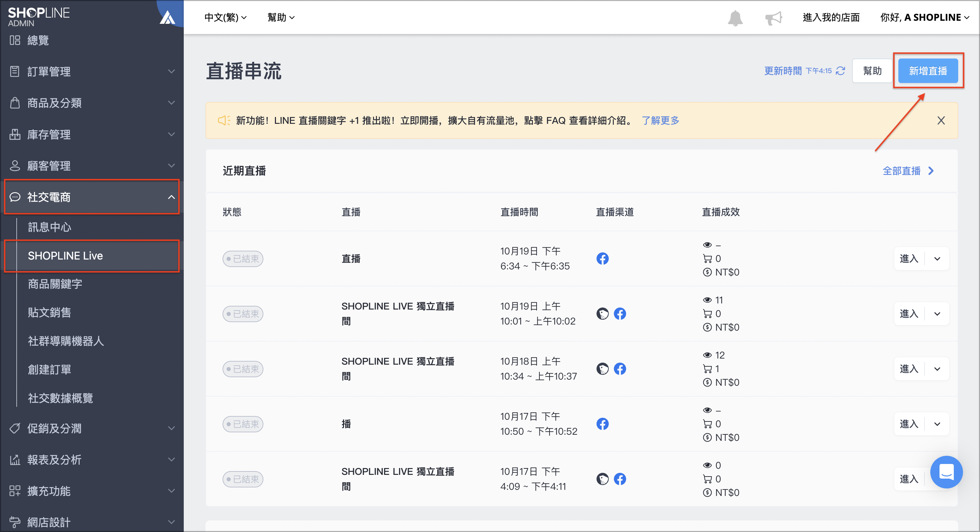
Task: Open the 中文(繁) language dropdown
Action: (x=226, y=17)
